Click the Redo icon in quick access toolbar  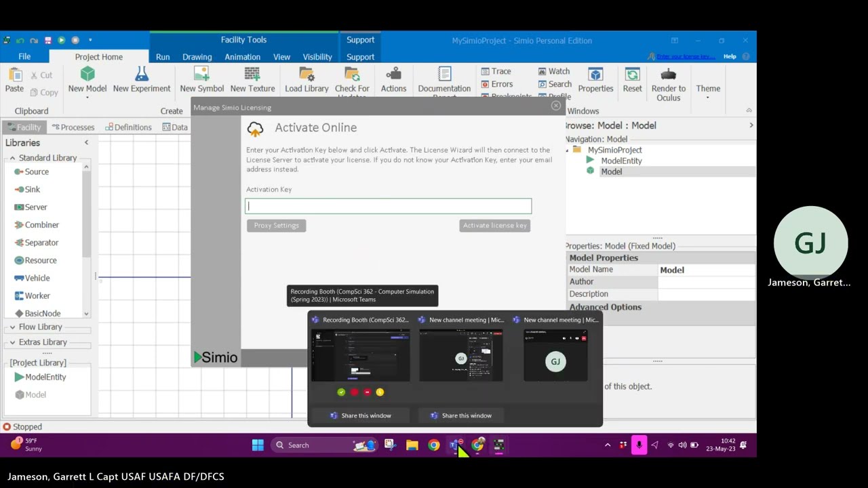[34, 41]
